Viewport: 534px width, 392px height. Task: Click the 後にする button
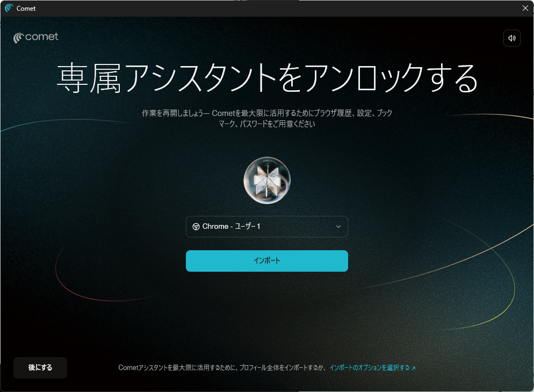pos(40,367)
